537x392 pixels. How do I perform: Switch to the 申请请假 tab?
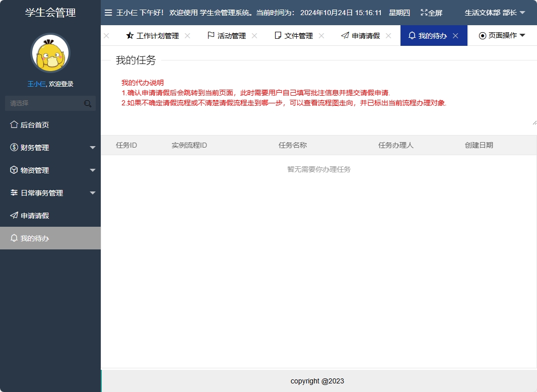point(365,35)
